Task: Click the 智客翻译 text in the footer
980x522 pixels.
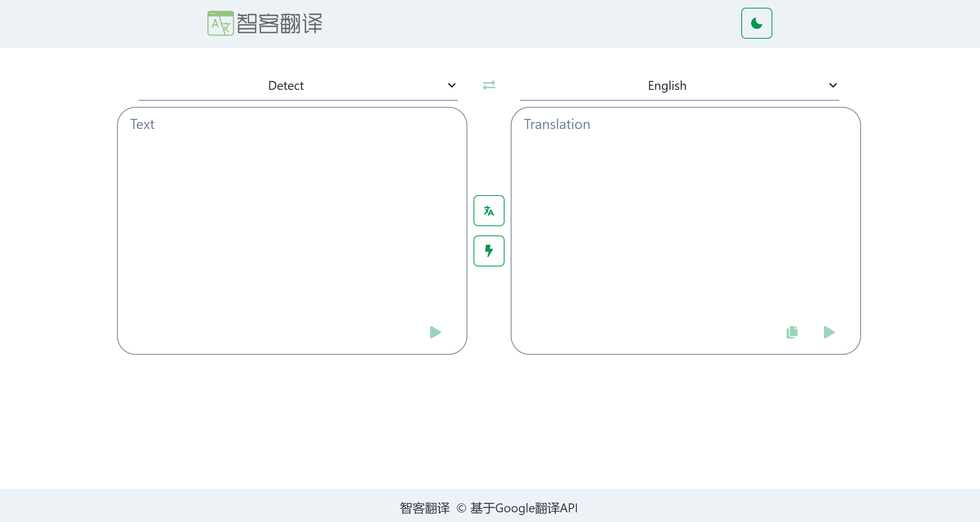Action: pos(425,508)
